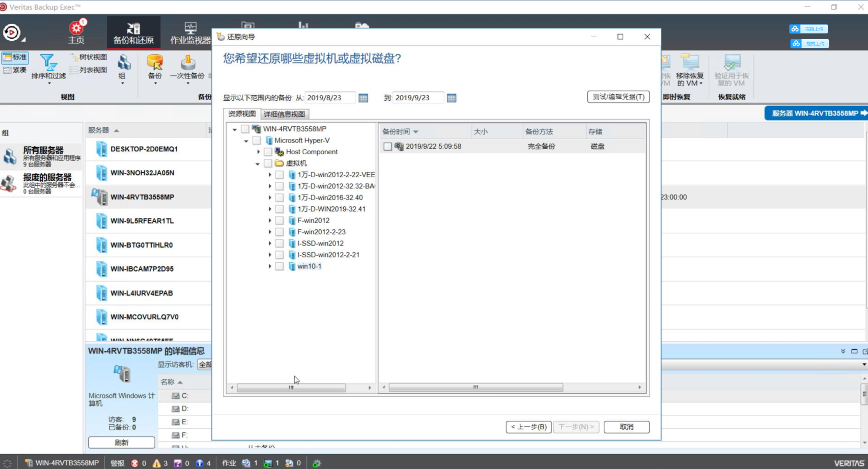Click the 大小 column header

(x=497, y=131)
